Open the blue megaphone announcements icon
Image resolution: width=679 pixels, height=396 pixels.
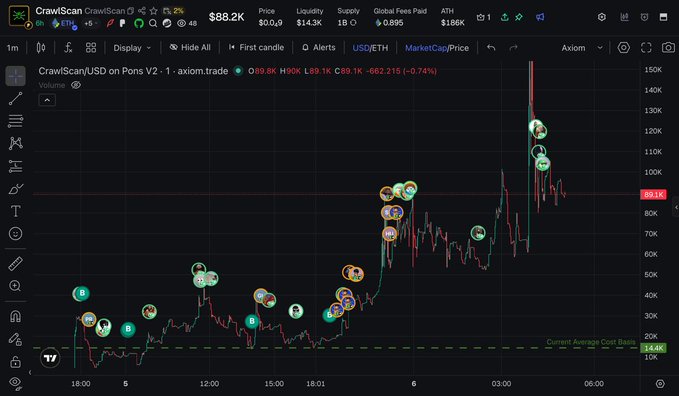point(540,17)
